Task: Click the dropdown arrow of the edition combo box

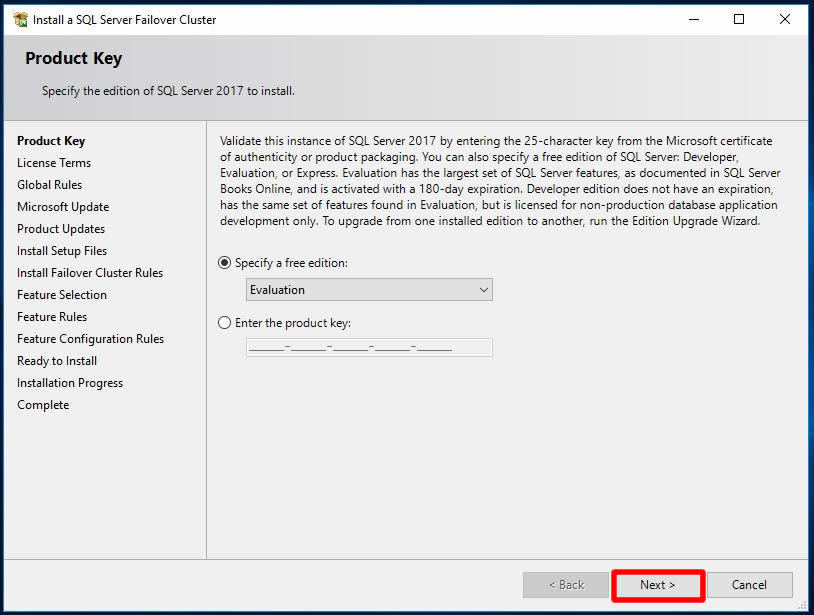Action: pyautogui.click(x=484, y=290)
